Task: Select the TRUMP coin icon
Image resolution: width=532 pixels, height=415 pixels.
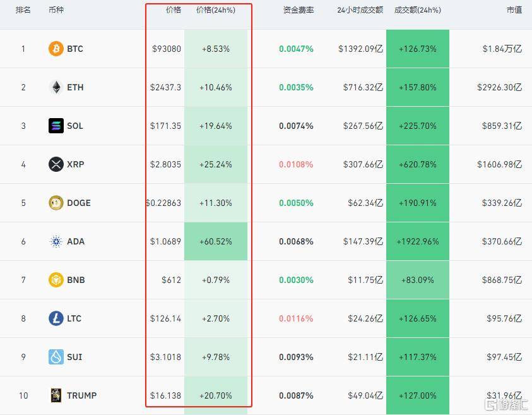Action: click(56, 395)
